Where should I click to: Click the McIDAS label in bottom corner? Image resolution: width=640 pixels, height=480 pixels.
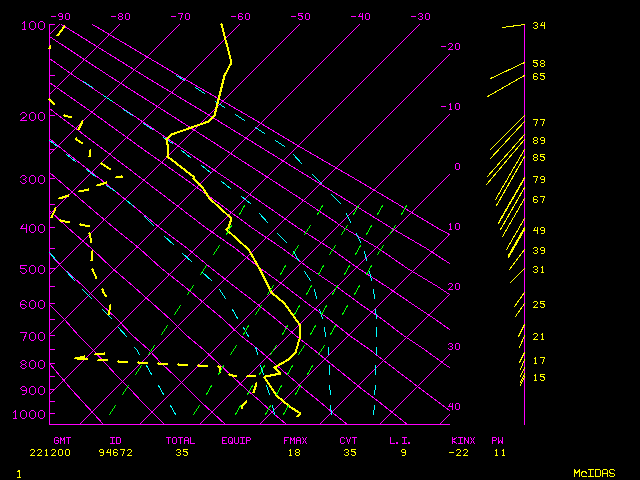(x=594, y=472)
